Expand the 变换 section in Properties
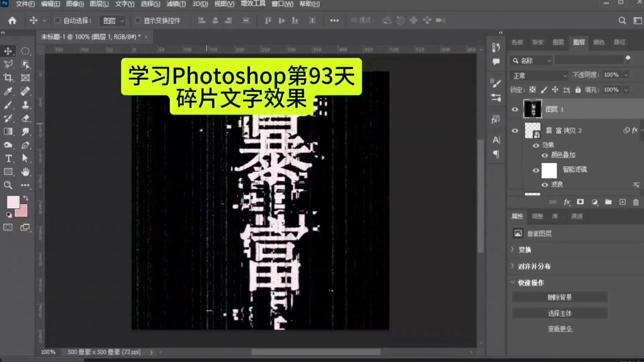This screenshot has width=644, height=362. (525, 249)
